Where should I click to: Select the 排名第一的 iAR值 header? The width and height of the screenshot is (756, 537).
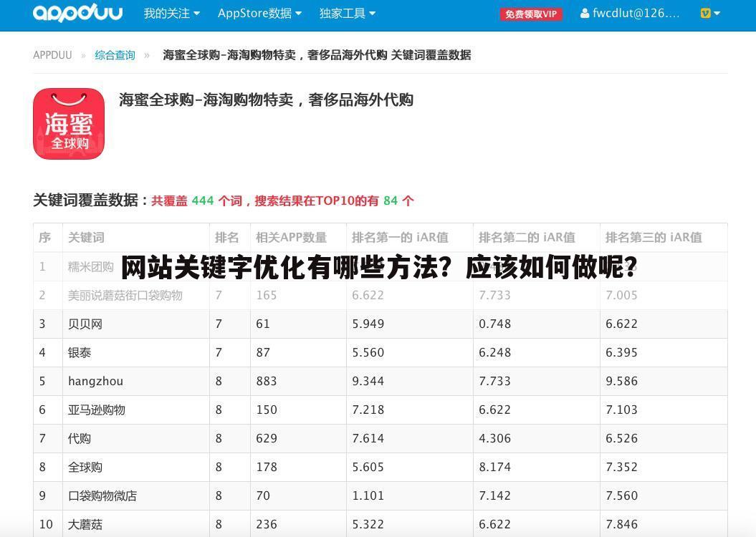coord(400,238)
